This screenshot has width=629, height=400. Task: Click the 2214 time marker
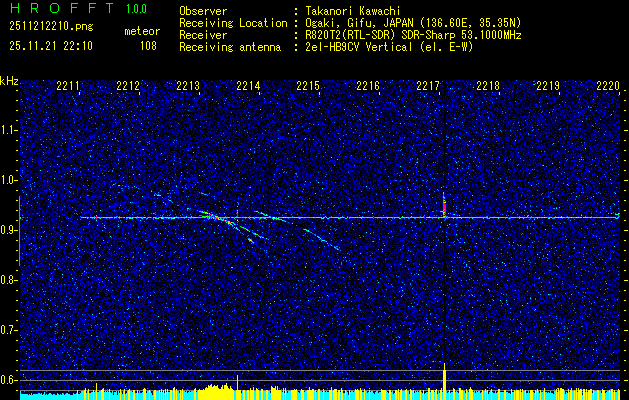click(248, 86)
